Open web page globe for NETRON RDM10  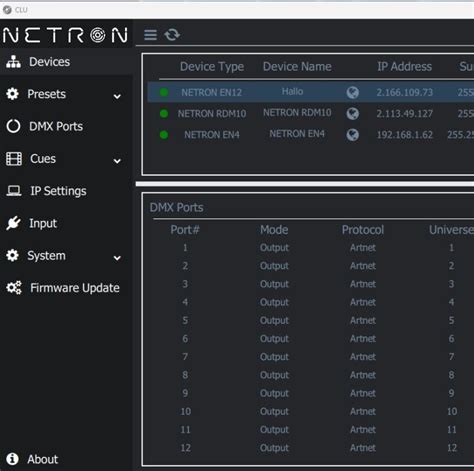(x=352, y=114)
